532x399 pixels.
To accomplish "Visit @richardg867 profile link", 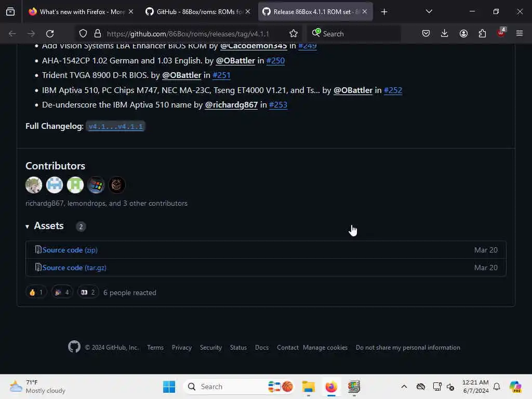I will (231, 105).
